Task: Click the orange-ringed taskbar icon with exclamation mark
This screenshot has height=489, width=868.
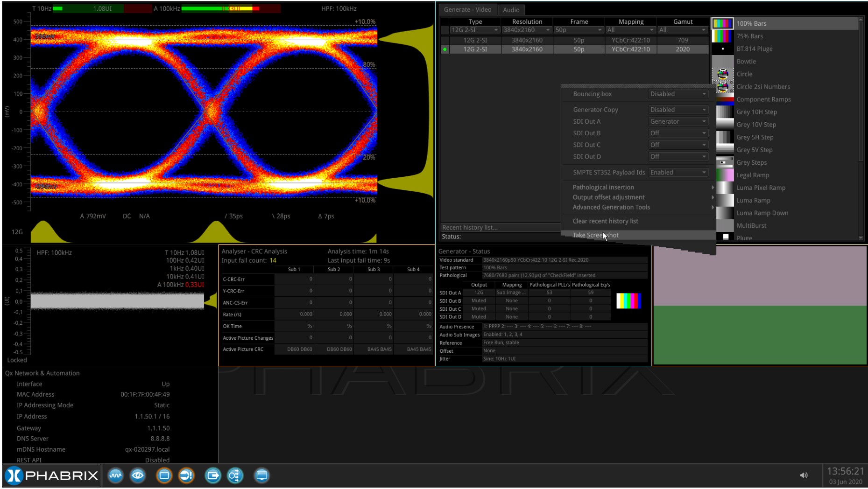Action: click(x=186, y=475)
